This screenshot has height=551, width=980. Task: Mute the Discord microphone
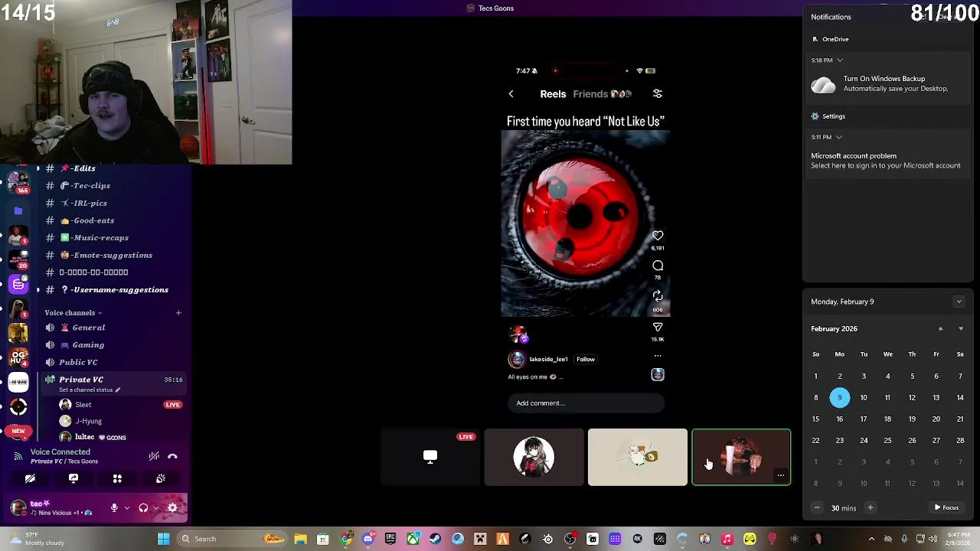point(114,507)
